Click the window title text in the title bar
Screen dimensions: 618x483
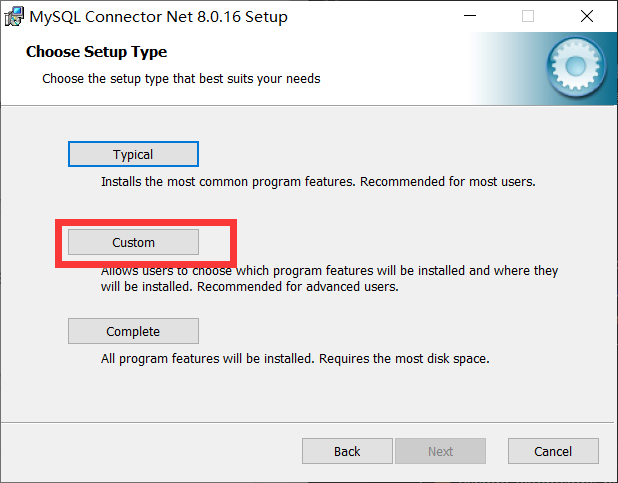158,17
